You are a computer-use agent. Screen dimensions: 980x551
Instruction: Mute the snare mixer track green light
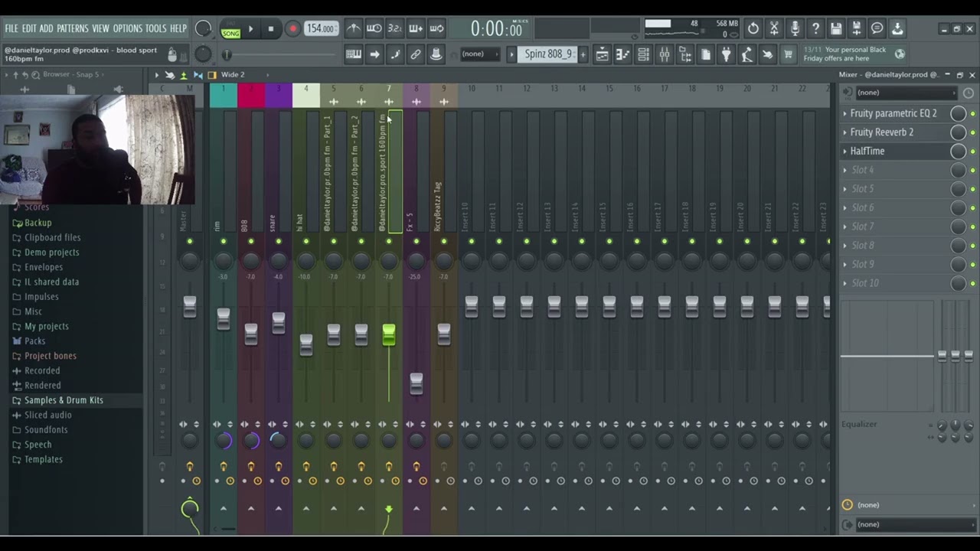click(x=279, y=242)
